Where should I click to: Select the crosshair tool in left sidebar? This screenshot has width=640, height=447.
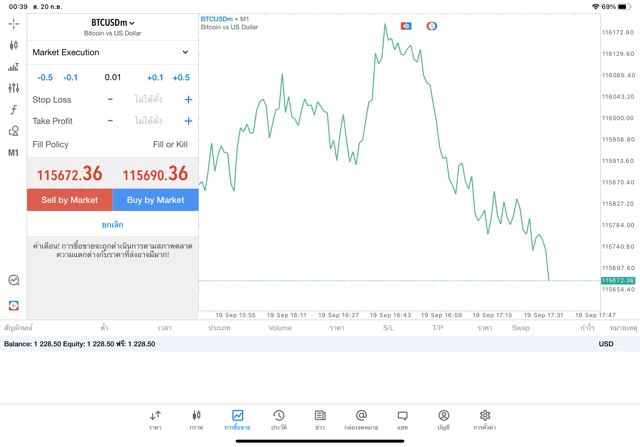[x=13, y=23]
